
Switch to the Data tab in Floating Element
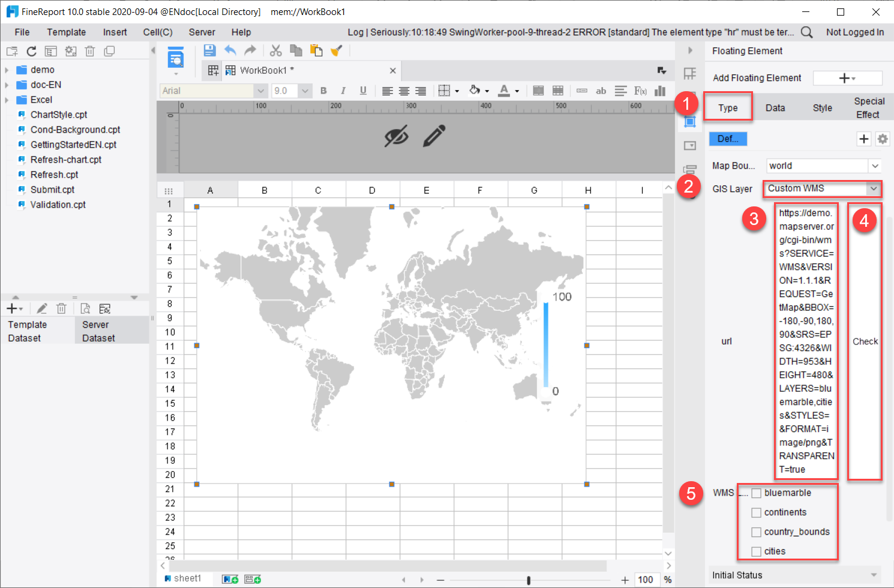775,107
